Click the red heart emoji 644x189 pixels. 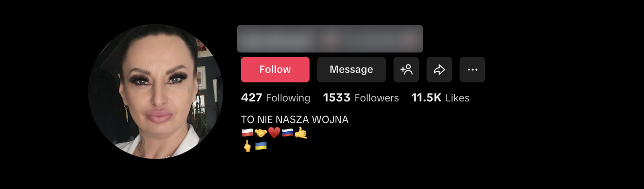click(274, 133)
